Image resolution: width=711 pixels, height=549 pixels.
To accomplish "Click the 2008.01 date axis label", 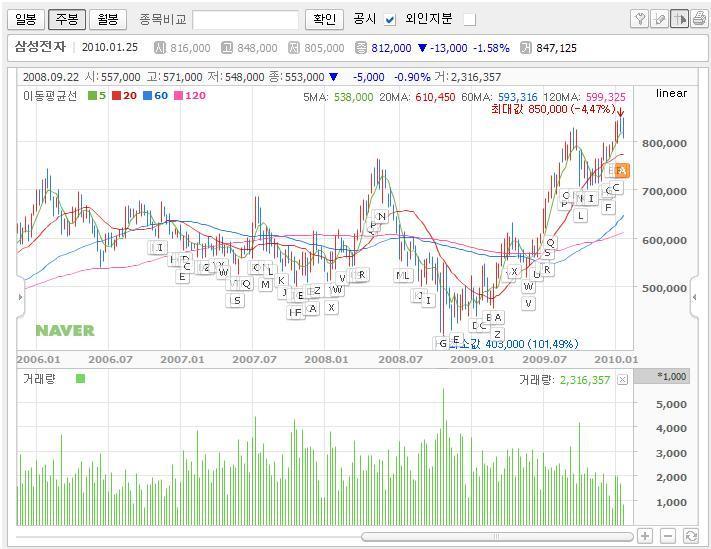I will click(326, 360).
